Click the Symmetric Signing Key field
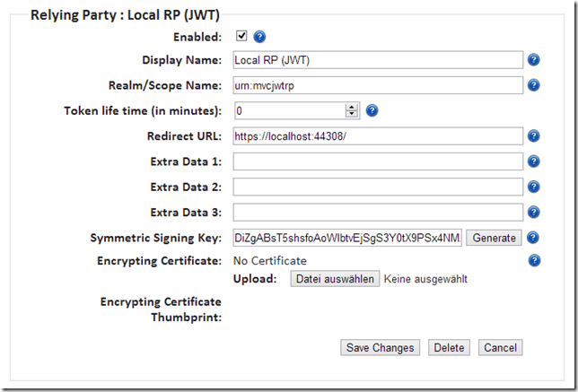The image size is (578, 392). coord(347,238)
